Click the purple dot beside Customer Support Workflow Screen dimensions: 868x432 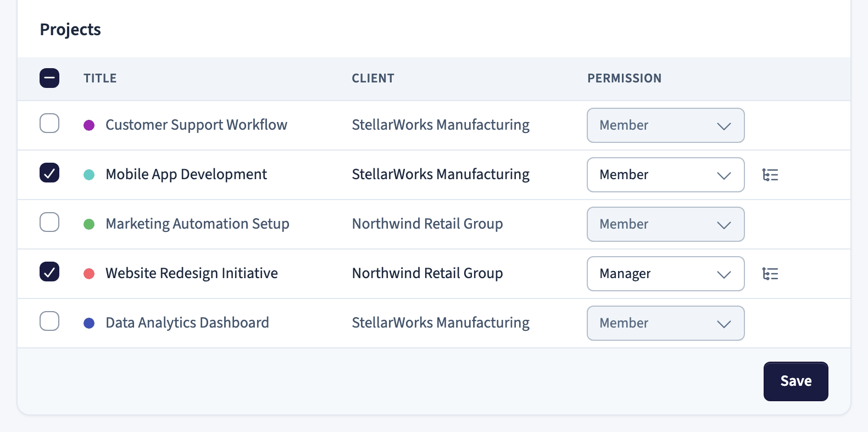[89, 125]
